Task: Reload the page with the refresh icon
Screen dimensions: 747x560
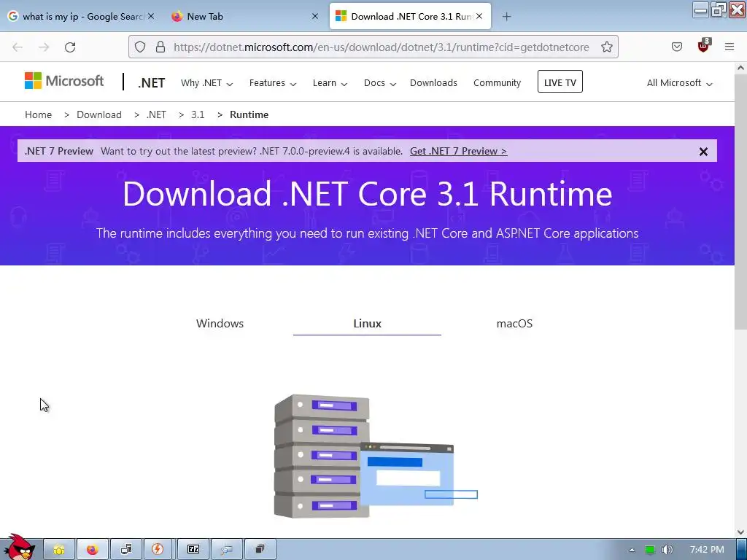Action: click(70, 47)
